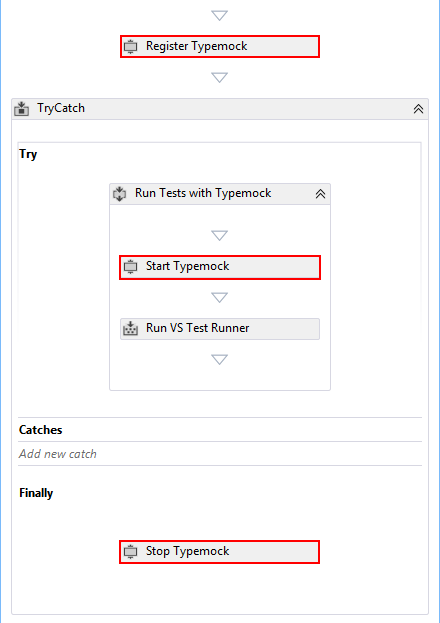
Task: Select the TryCatch header title
Action: point(61,108)
